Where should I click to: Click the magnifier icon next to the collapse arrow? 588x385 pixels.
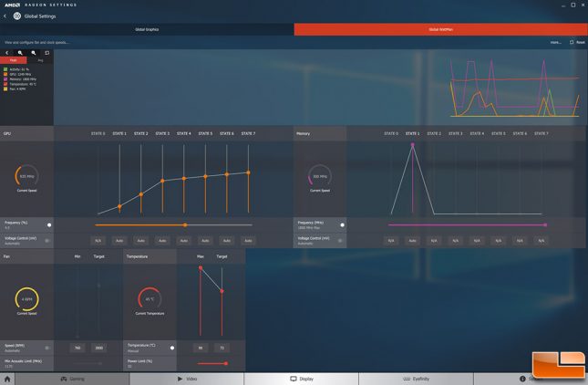click(x=20, y=53)
